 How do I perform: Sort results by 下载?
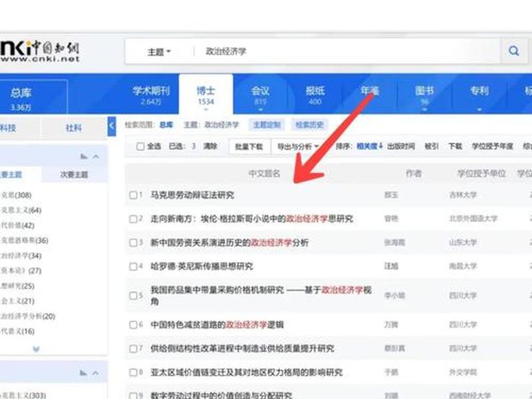click(456, 146)
